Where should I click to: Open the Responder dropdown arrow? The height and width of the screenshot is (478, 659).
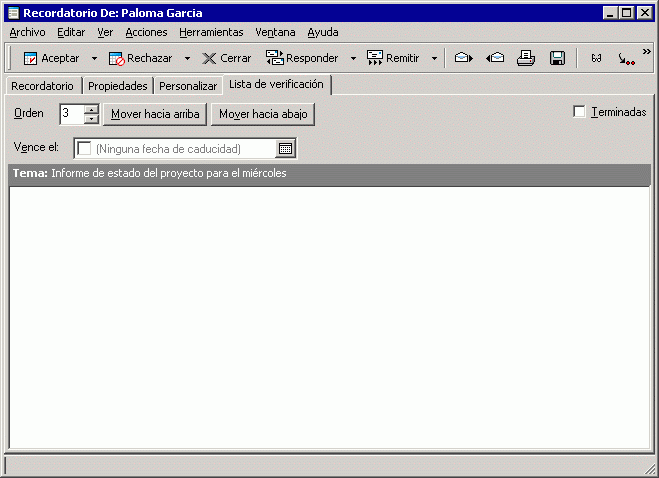pos(353,58)
